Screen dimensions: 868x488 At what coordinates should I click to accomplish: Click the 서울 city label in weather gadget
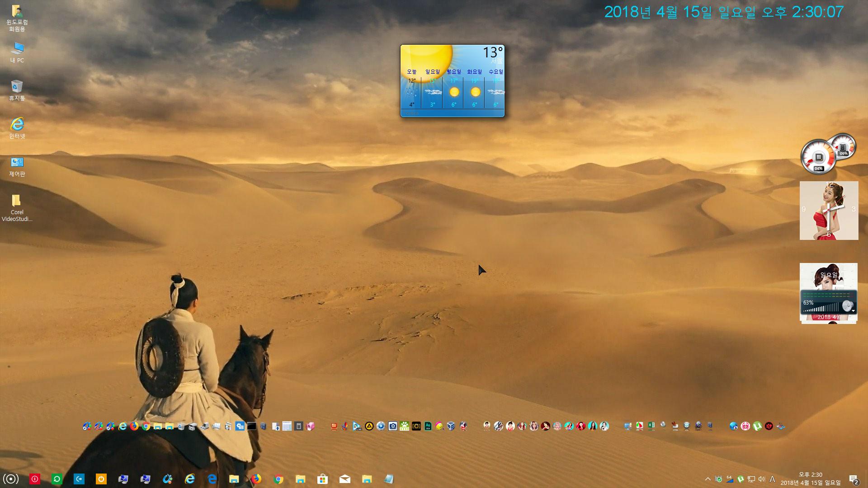[497, 61]
